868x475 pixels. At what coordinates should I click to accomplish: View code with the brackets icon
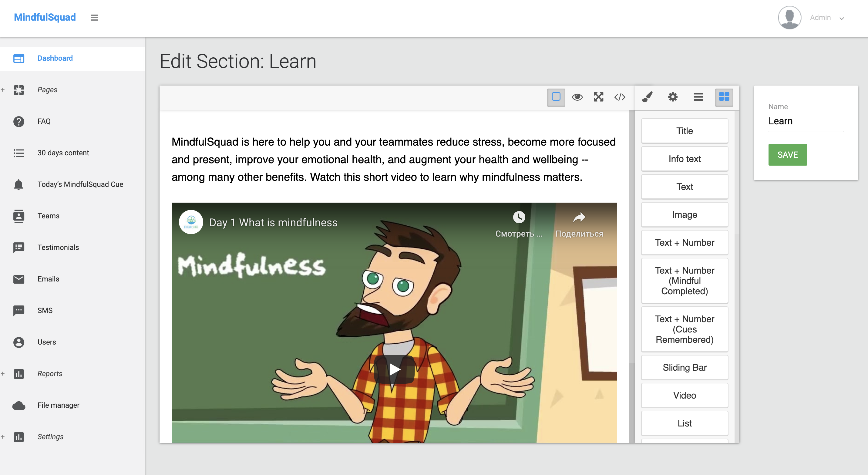click(620, 97)
